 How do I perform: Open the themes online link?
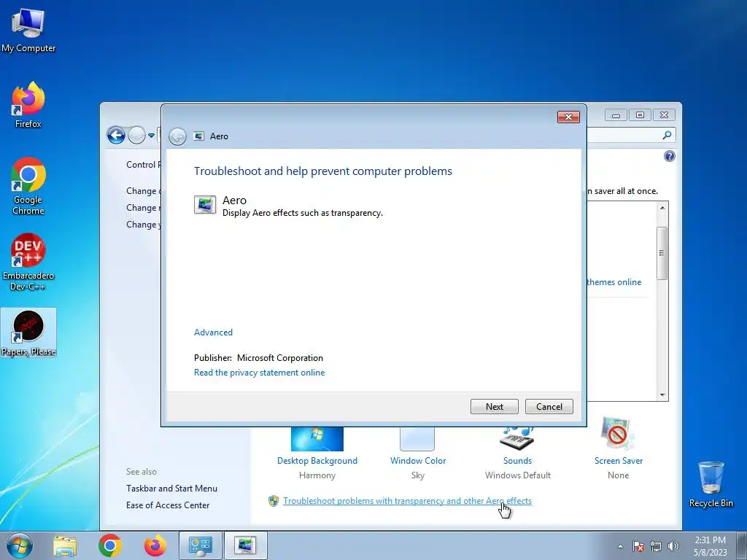(614, 282)
